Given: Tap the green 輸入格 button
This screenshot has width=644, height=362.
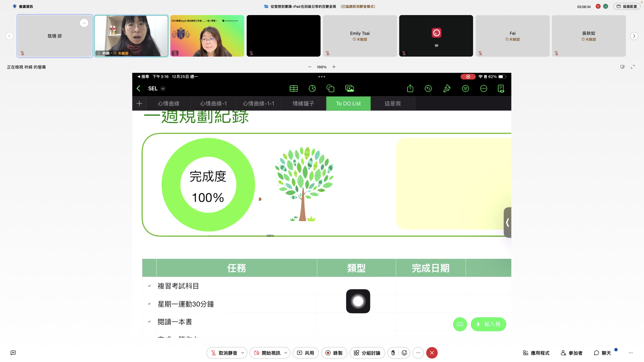Looking at the screenshot, I should tap(488, 324).
